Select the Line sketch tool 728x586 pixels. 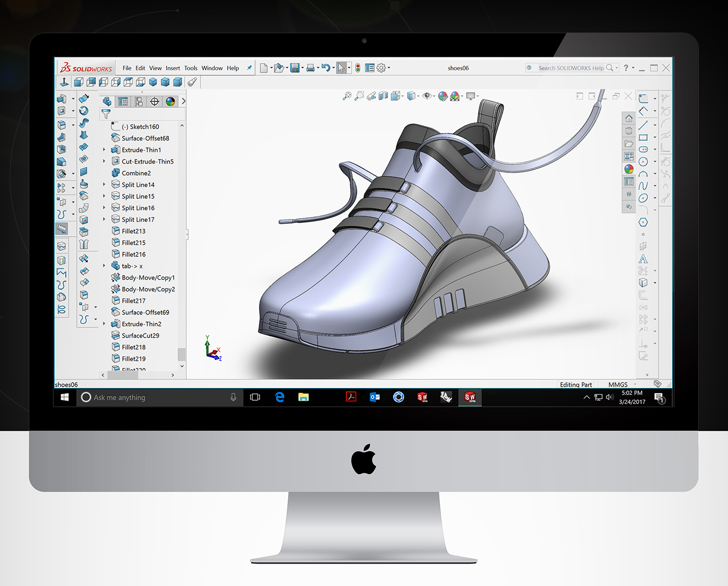(x=643, y=125)
